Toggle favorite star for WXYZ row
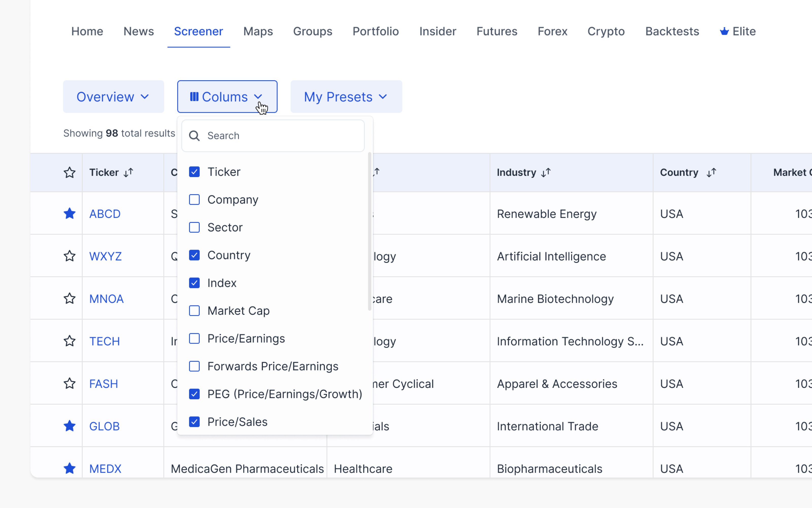 [70, 256]
